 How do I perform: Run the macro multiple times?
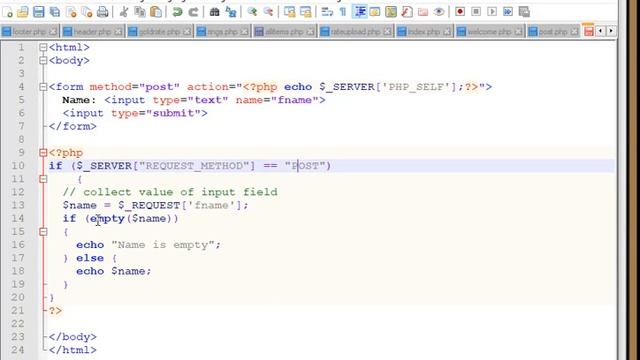(508, 11)
